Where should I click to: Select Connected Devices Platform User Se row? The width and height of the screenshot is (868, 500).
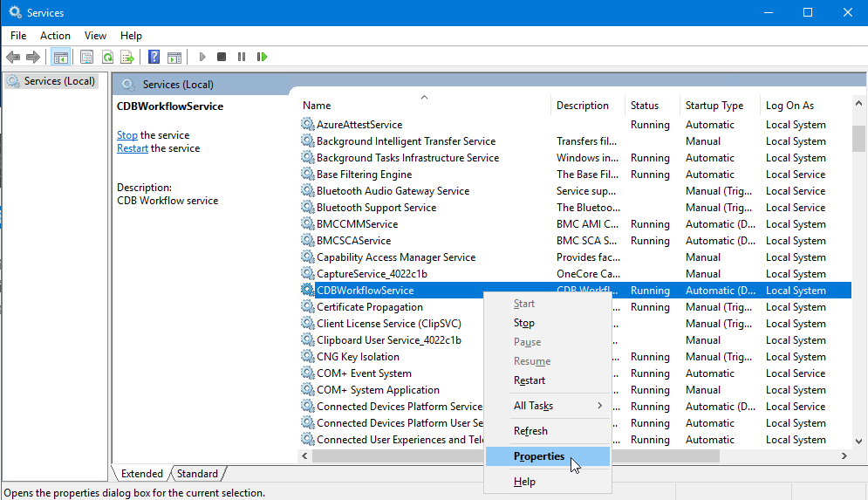click(576, 423)
